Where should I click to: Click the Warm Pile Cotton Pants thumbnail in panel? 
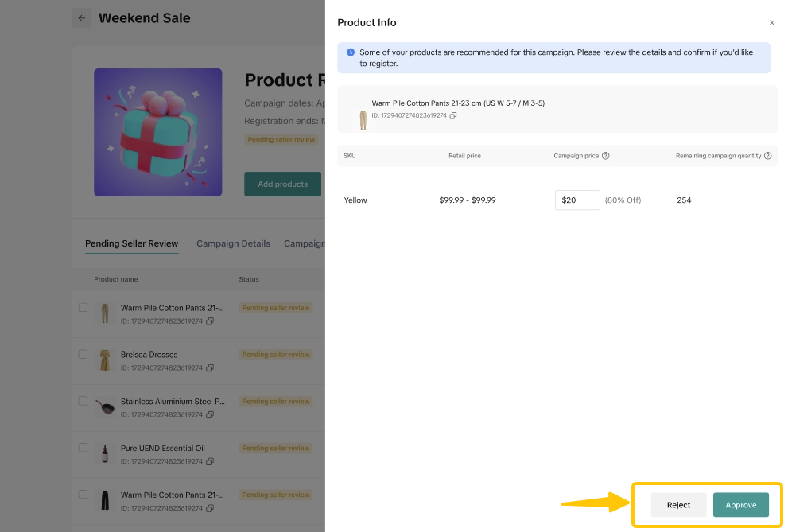tap(363, 120)
